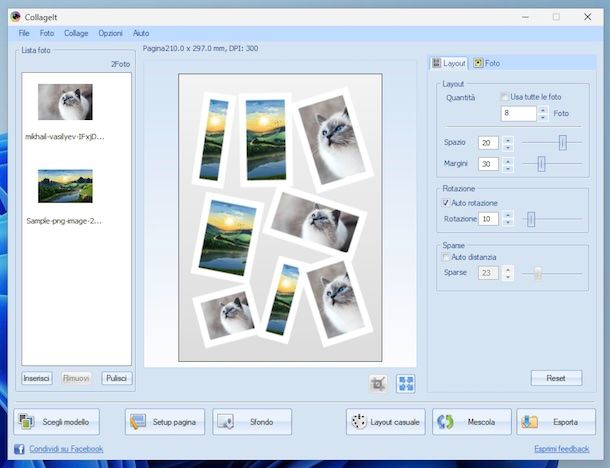Switch to the Foto tab
This screenshot has width=610, height=468.
[487, 63]
